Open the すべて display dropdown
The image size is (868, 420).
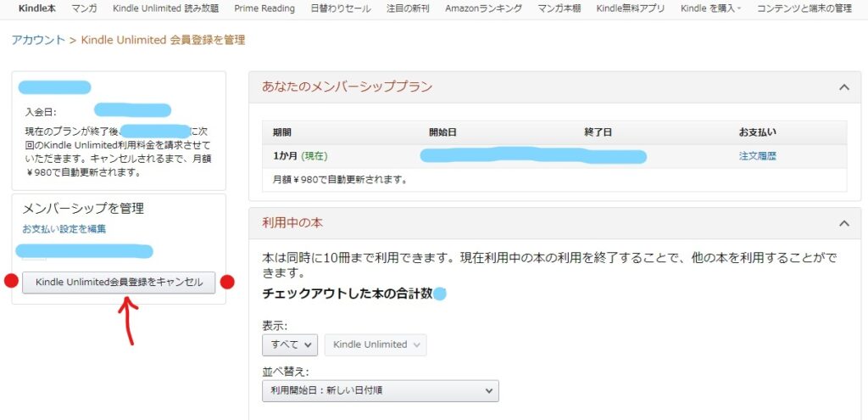(x=290, y=344)
